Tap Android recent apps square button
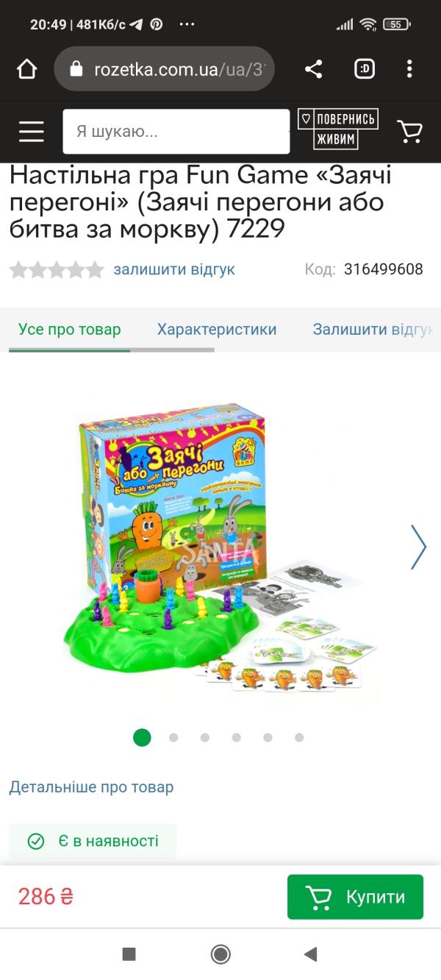 click(x=129, y=954)
